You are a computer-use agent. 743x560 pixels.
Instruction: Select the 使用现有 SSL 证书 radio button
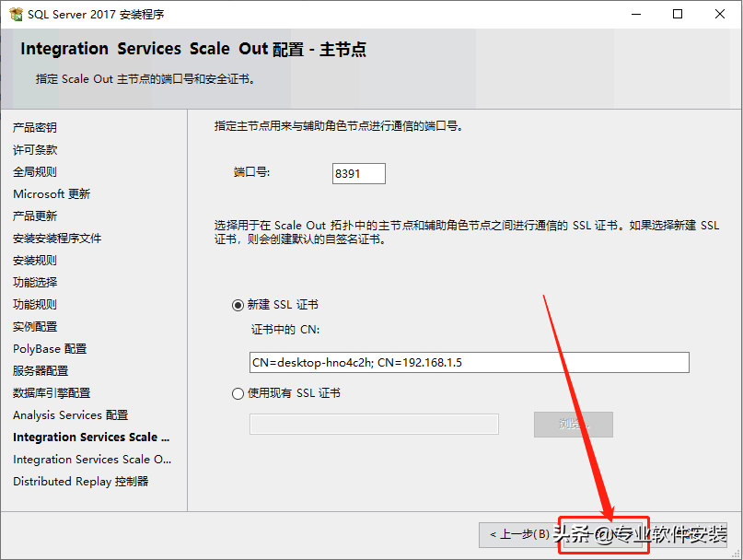point(238,393)
